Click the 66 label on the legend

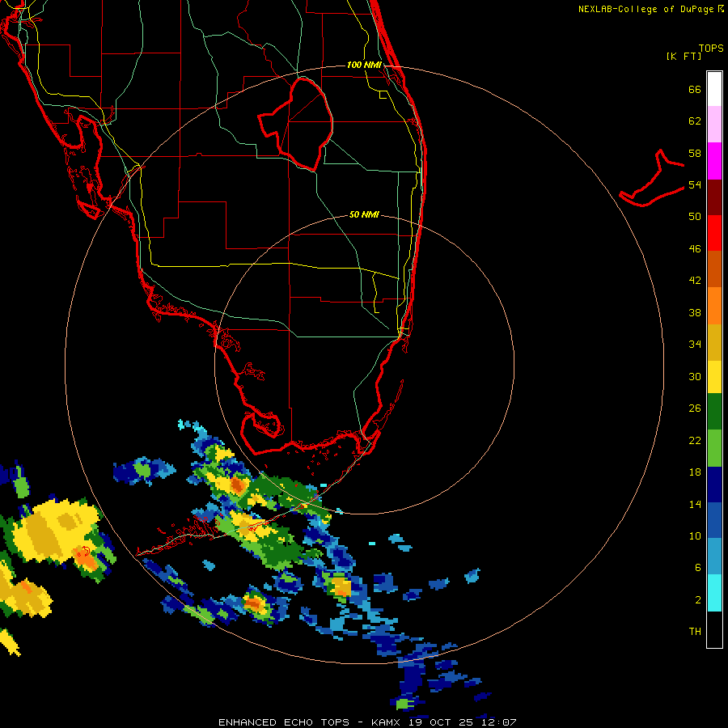point(695,89)
